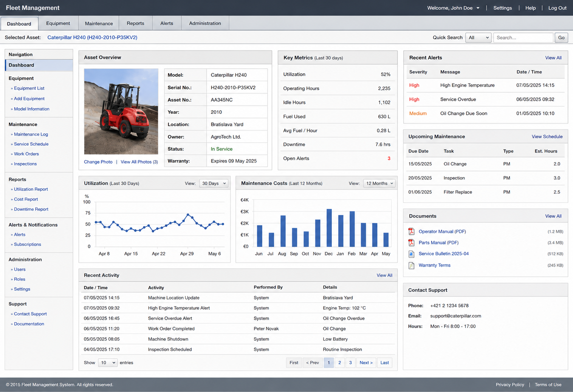The width and height of the screenshot is (573, 392).
Task: Open Maintenance Log in the sidebar
Action: [x=31, y=134]
